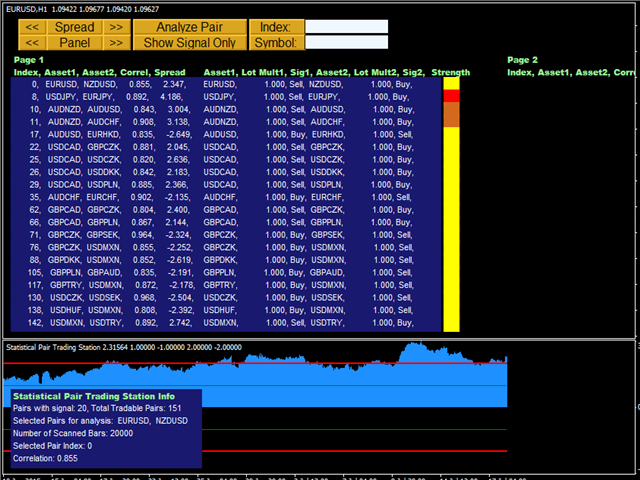
Task: Click the << arrow left of Panel
Action: click(32, 42)
